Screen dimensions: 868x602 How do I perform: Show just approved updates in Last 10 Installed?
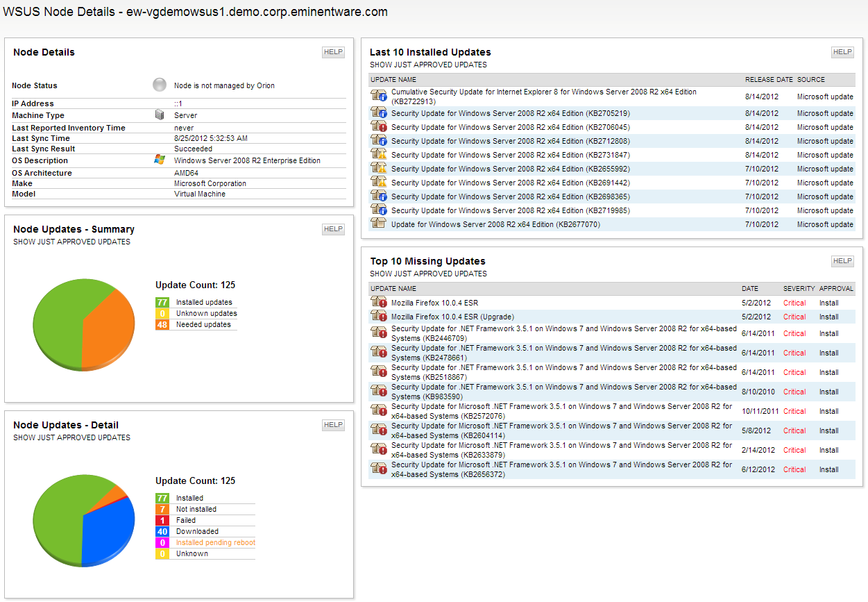428,65
